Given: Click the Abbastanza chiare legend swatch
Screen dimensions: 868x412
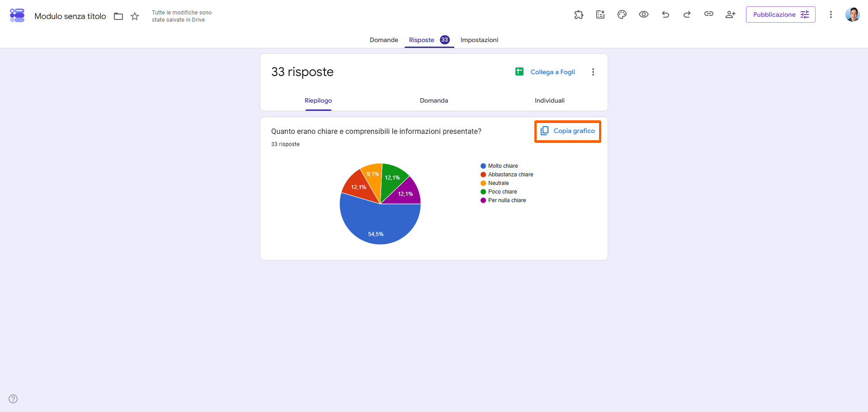Looking at the screenshot, I should click(483, 175).
